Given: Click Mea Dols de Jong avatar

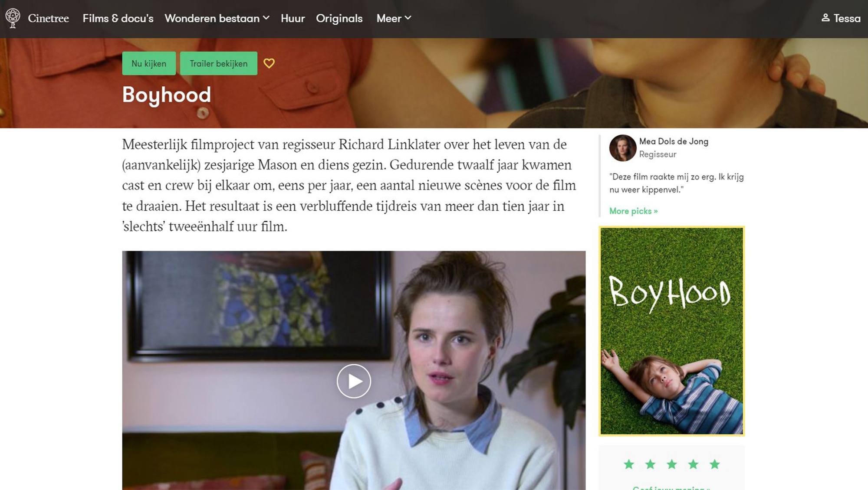Looking at the screenshot, I should 622,148.
